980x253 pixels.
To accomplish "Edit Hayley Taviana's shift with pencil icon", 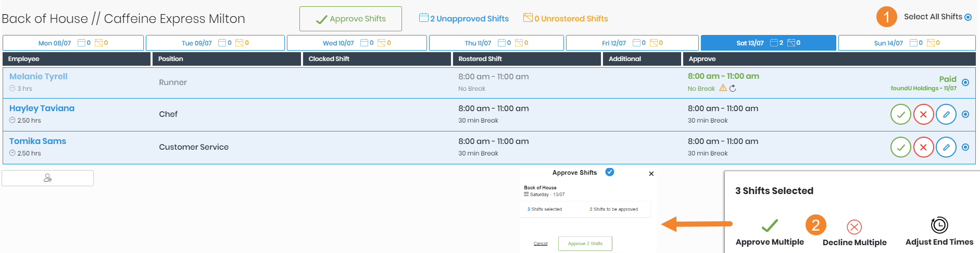I will tap(946, 114).
